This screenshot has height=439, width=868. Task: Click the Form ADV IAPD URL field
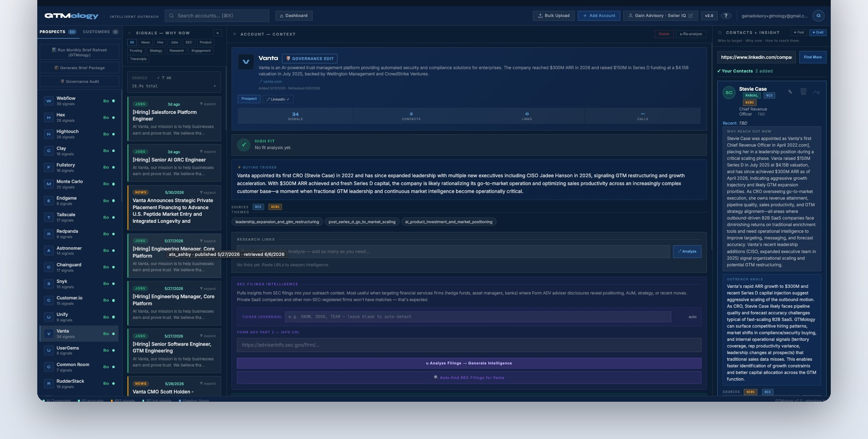[x=469, y=345]
